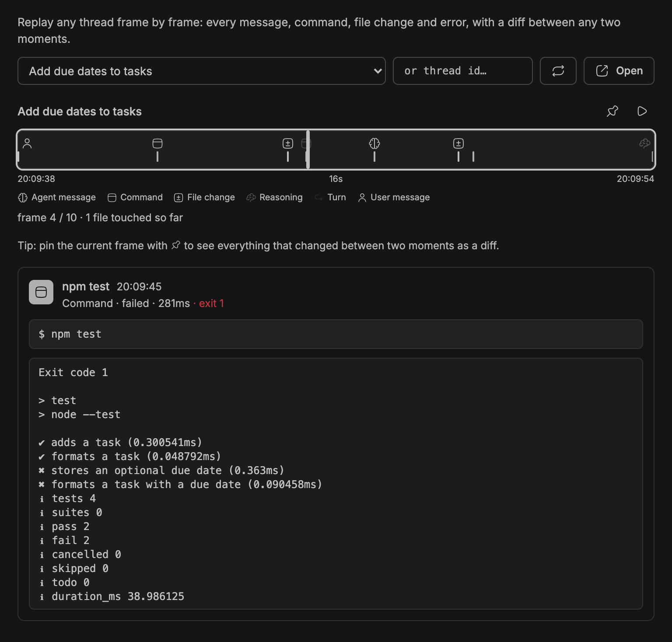
Task: Click the "duration_ms 38.986125" line
Action: pos(112,597)
